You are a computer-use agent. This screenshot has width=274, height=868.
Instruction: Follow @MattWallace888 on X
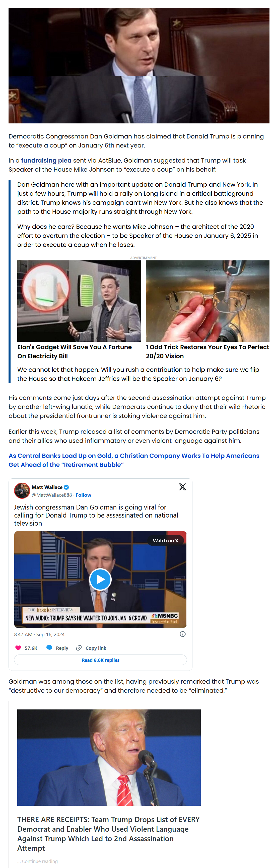(x=83, y=495)
